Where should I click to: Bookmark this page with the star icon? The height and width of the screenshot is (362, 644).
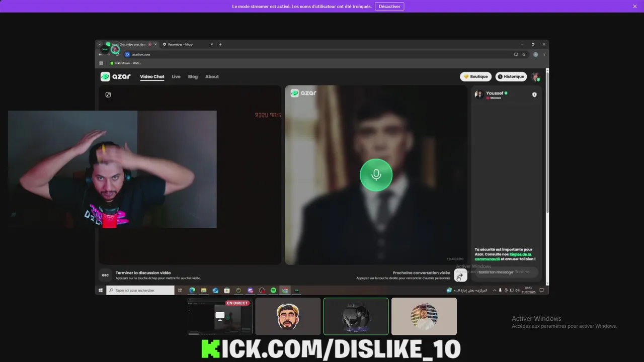pos(524,54)
